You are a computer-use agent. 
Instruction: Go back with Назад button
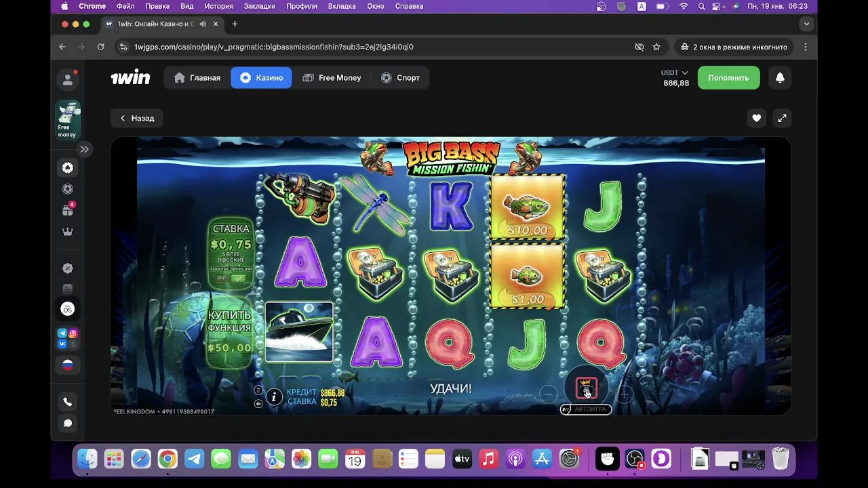click(x=137, y=118)
